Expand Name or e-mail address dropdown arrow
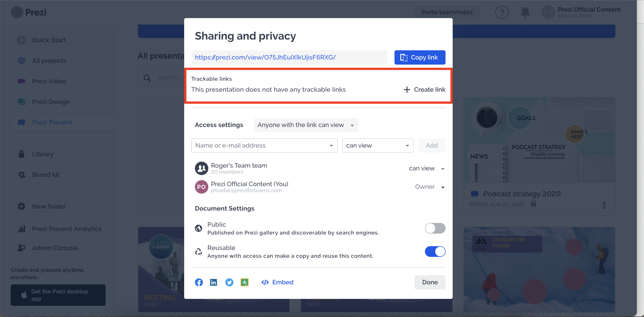644x317 pixels. pos(331,146)
